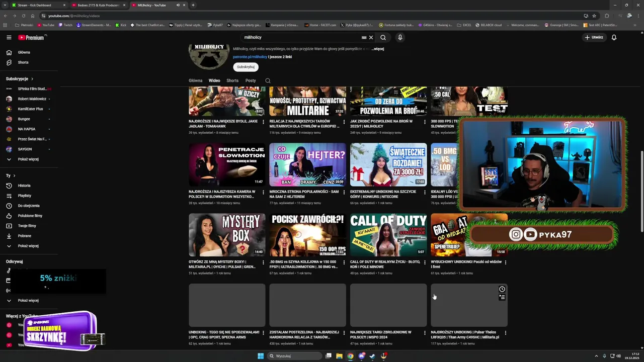Expand the Subskrypcje heading chevron
Screen dimensions: 644x362
[32, 79]
